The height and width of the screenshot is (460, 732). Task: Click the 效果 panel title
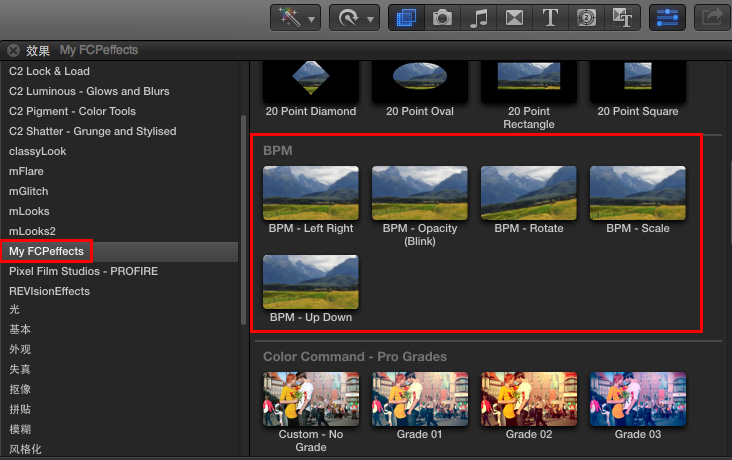click(38, 50)
